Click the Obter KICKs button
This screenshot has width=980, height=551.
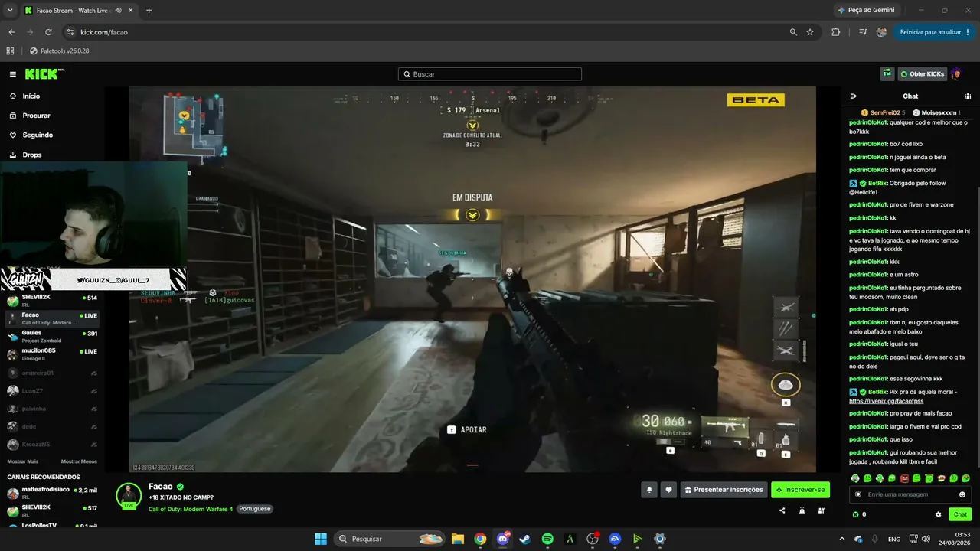(923, 74)
